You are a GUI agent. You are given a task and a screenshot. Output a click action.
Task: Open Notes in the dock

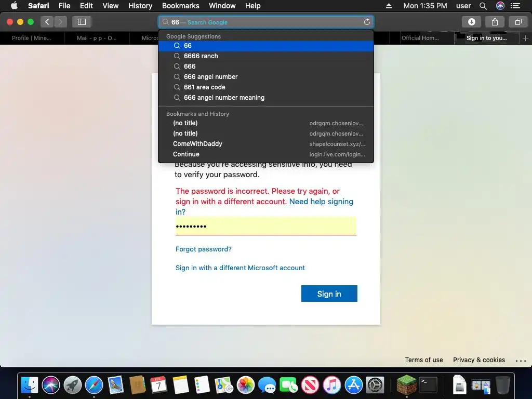pos(180,385)
